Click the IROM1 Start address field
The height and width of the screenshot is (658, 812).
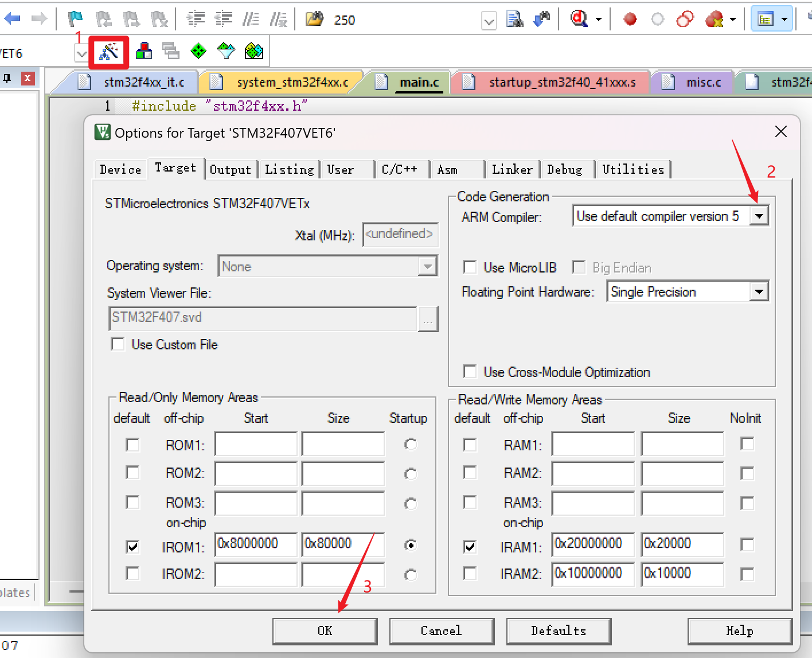coord(256,544)
